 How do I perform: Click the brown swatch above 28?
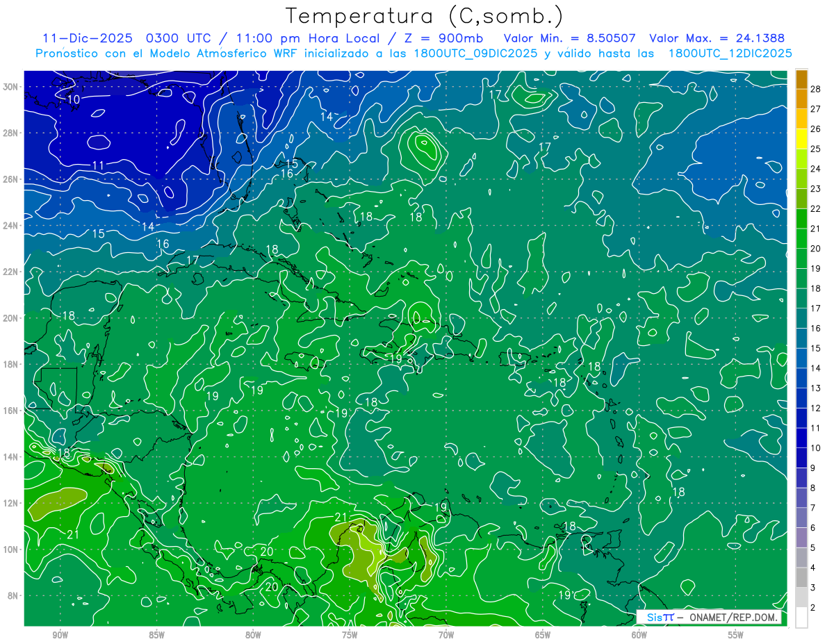click(x=801, y=79)
